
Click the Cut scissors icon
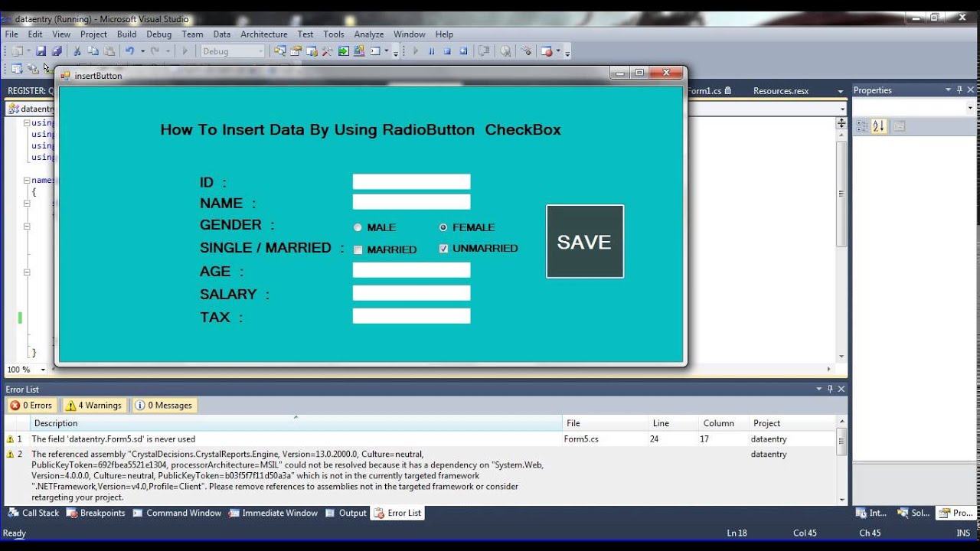pos(77,51)
